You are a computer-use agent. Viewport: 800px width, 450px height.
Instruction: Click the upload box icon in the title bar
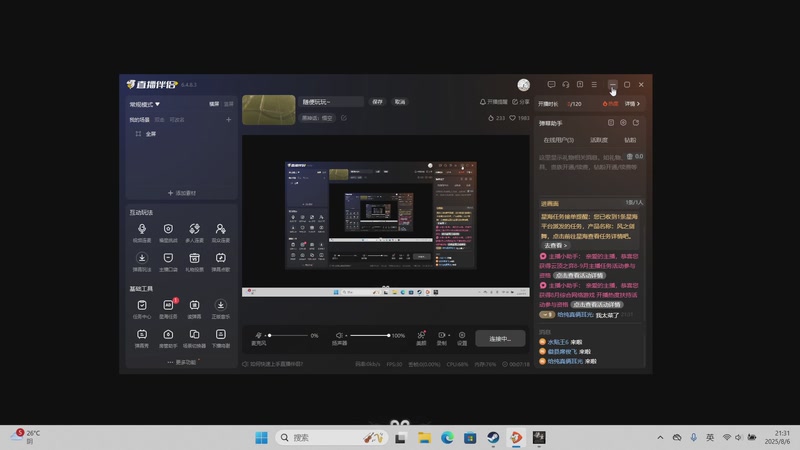click(x=580, y=85)
